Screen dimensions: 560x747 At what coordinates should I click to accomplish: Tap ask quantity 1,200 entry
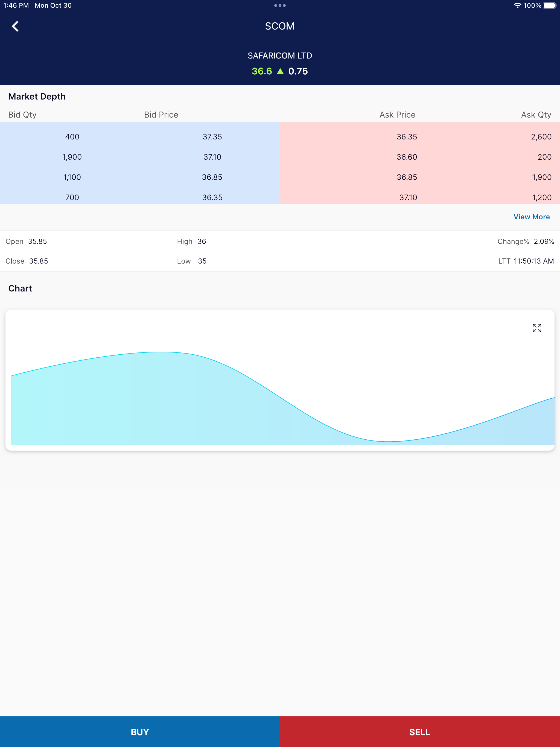pyautogui.click(x=541, y=197)
